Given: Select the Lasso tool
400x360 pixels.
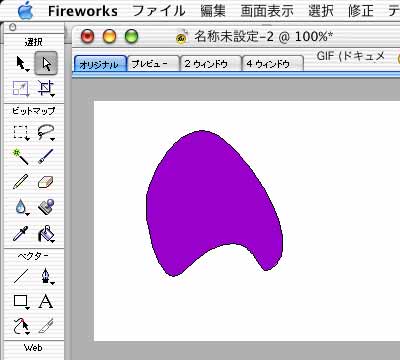Looking at the screenshot, I should (x=46, y=132).
